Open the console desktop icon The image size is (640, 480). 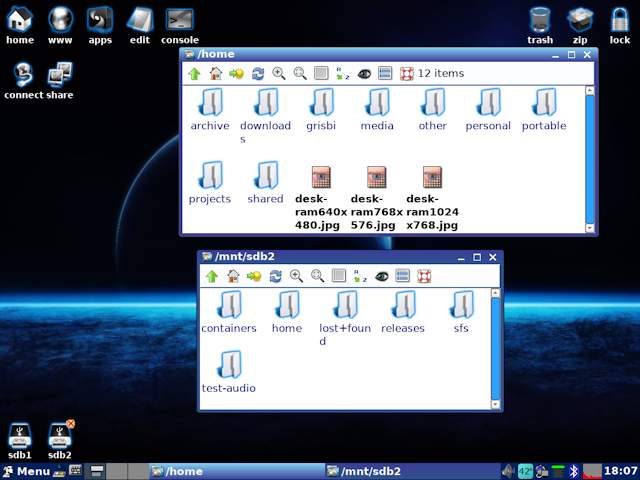click(x=180, y=20)
